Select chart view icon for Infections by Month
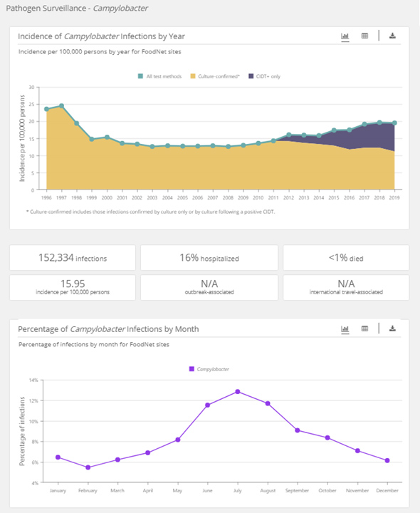Viewport: 420px width, 513px height. (x=345, y=328)
